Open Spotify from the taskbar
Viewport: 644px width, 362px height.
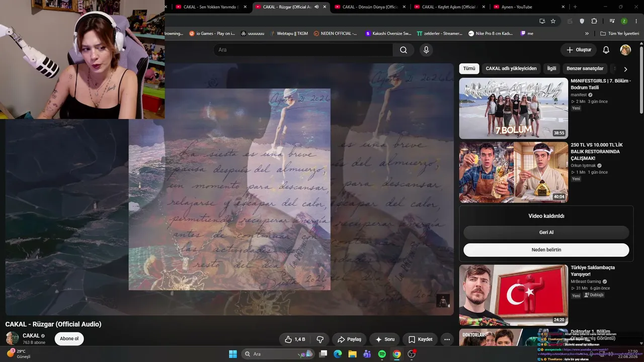[x=382, y=354]
